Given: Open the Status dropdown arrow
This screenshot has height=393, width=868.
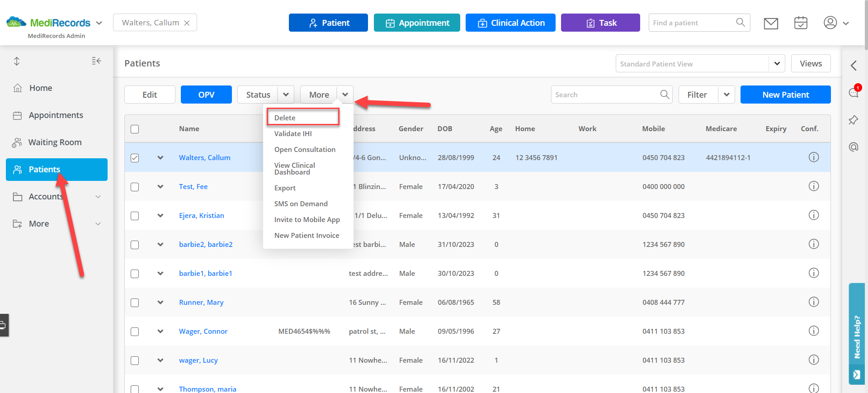Looking at the screenshot, I should coord(286,95).
